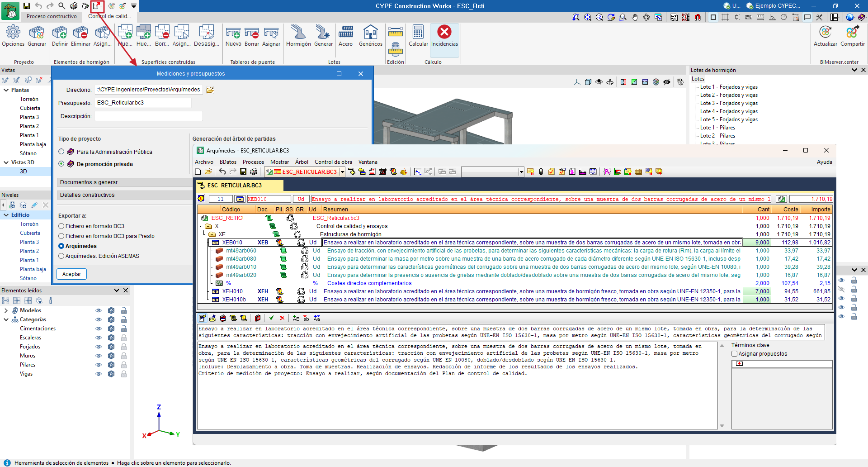Click the 'Detalles constructivos' button
Viewport: 868px width, 467px height.
125,195
